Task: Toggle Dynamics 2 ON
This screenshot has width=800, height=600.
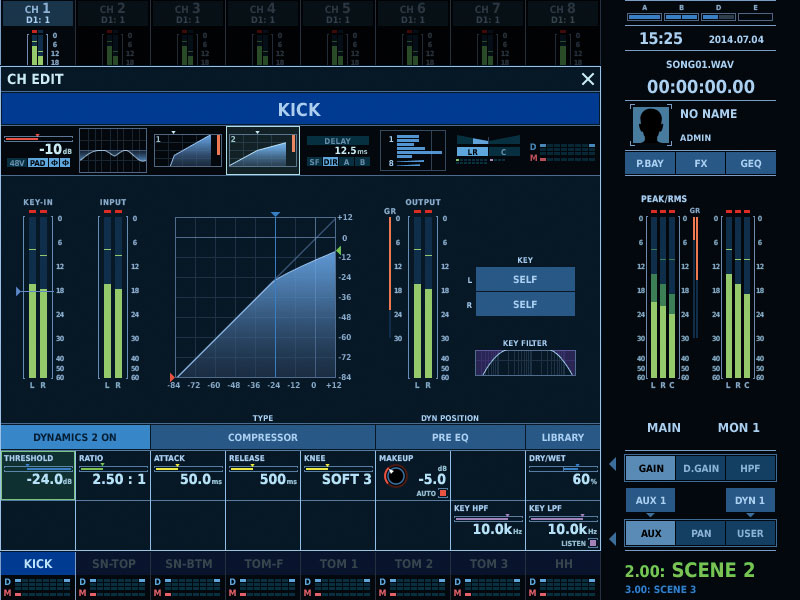Action: [75, 437]
